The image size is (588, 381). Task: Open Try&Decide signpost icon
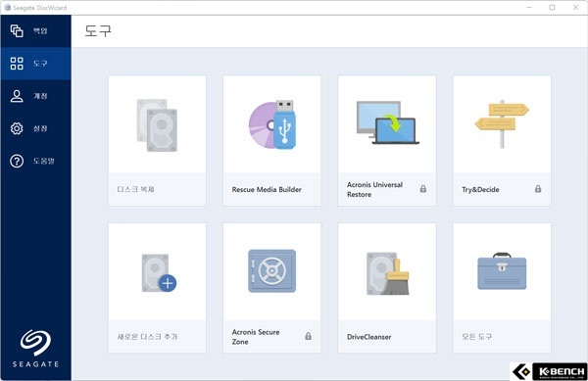click(502, 124)
